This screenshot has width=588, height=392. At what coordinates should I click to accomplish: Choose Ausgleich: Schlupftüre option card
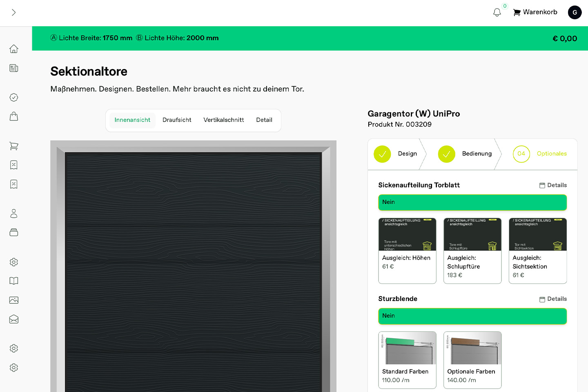(x=472, y=251)
